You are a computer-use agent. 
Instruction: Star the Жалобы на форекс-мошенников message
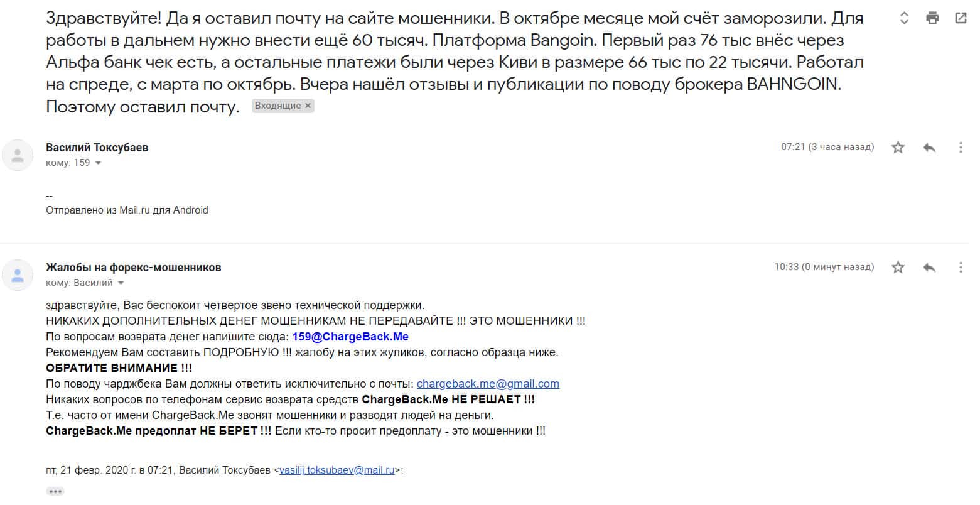click(x=898, y=268)
